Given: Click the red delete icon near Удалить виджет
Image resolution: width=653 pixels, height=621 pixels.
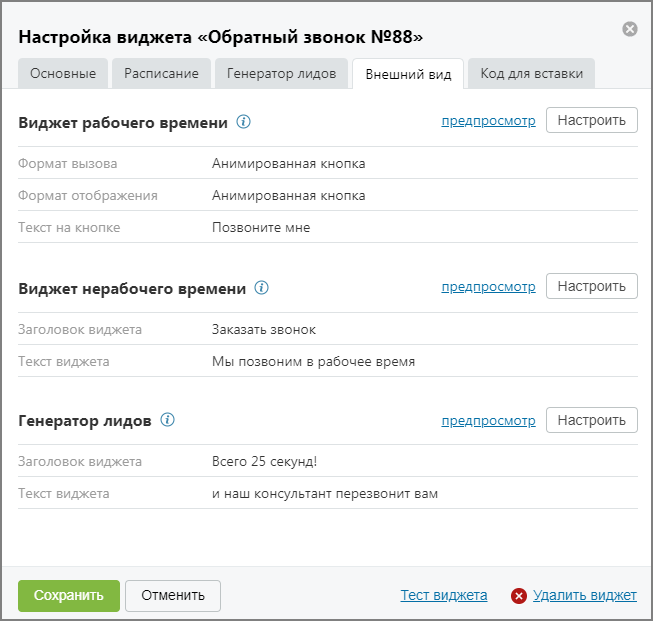Looking at the screenshot, I should coord(518,596).
